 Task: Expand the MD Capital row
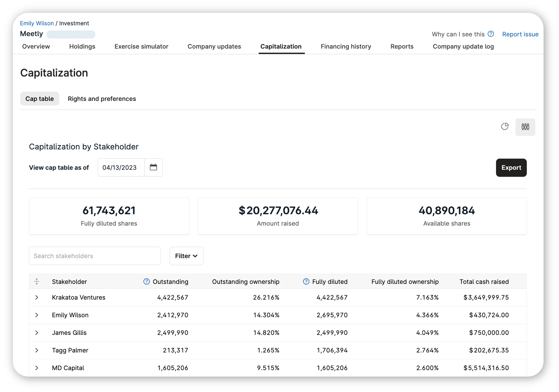tap(37, 368)
